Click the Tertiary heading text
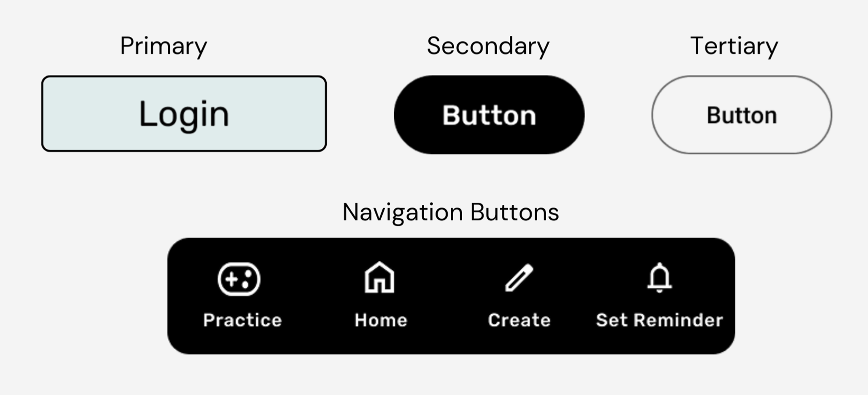 (734, 46)
